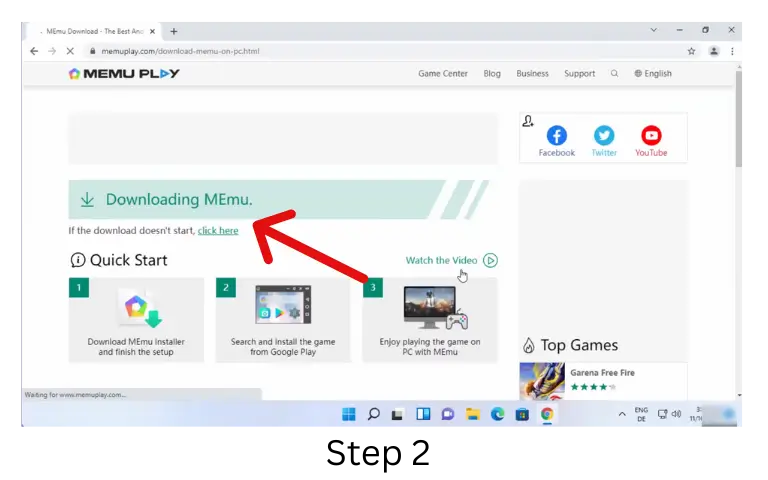Close the MEmu Download tab
The image size is (768, 480).
tap(152, 31)
